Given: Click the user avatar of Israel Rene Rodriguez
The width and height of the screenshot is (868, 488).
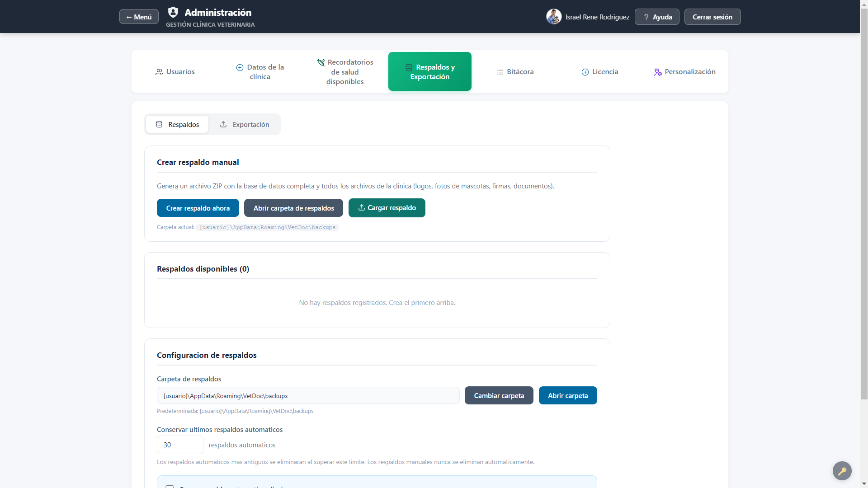Looking at the screenshot, I should pyautogui.click(x=554, y=17).
